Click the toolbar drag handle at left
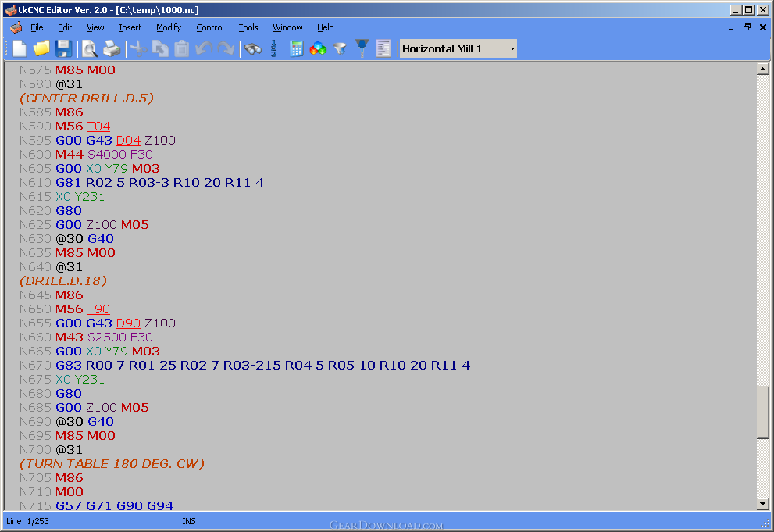This screenshot has height=532, width=774. (x=7, y=48)
